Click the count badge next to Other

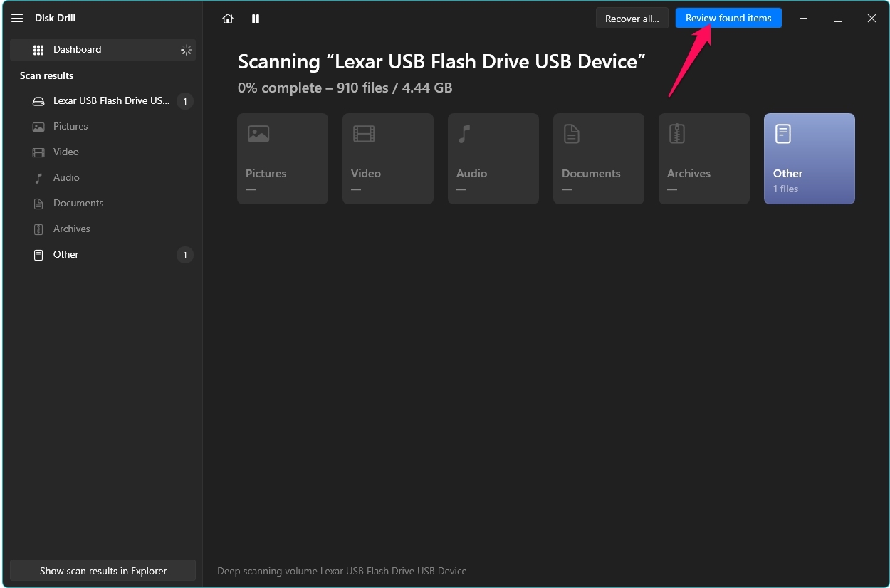point(185,255)
